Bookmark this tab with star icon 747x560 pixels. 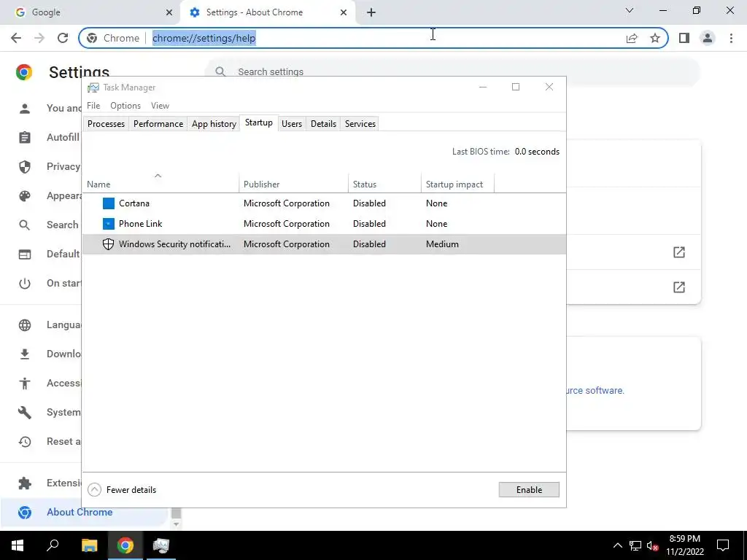coord(655,38)
